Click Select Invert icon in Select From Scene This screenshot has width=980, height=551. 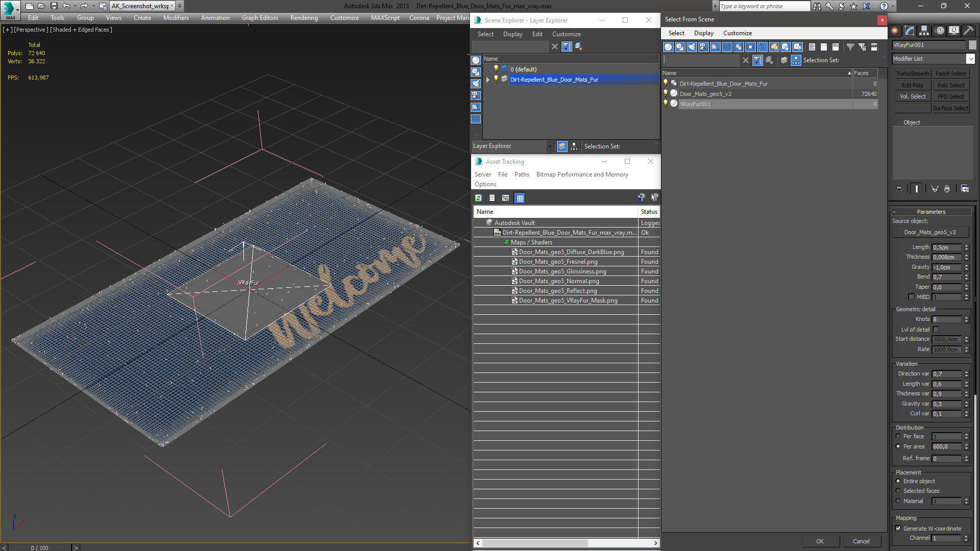(x=836, y=47)
